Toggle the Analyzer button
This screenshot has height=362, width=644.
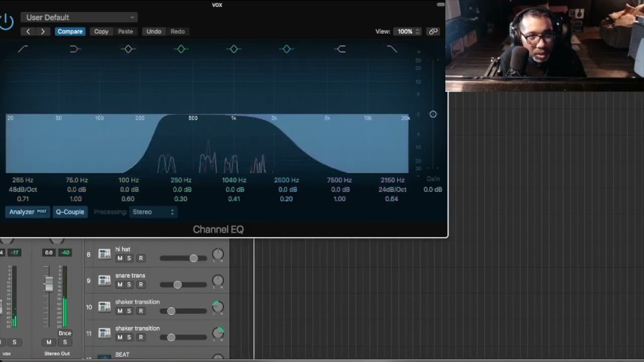pyautogui.click(x=28, y=212)
